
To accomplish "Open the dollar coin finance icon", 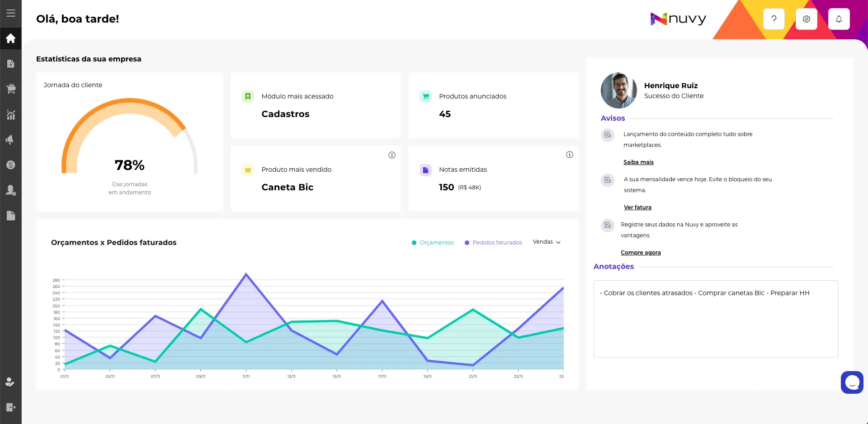I will point(11,165).
